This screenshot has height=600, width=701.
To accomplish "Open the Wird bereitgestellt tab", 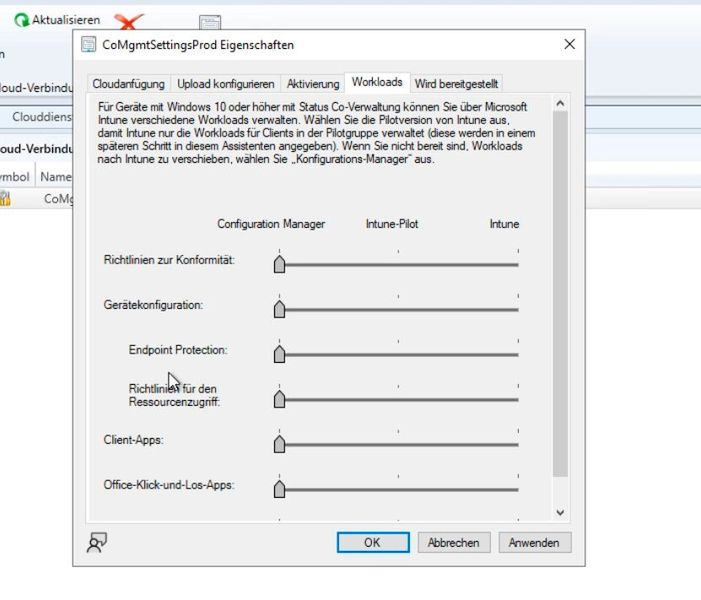I will pos(456,84).
